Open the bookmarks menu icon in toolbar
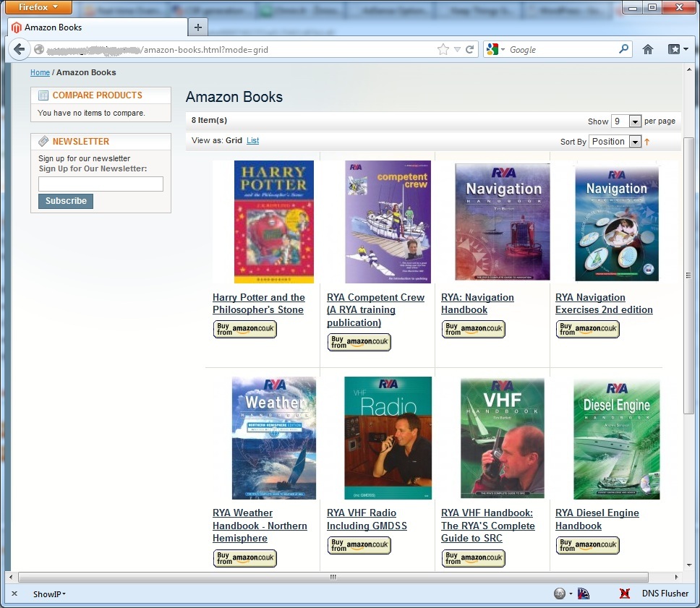700x608 pixels. coord(678,50)
